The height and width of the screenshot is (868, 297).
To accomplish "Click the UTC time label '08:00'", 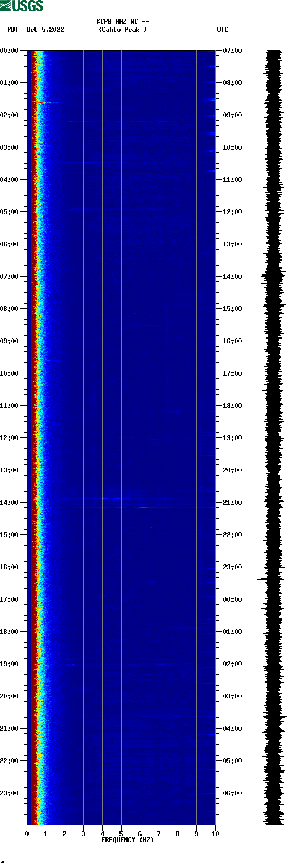I will pos(232,83).
